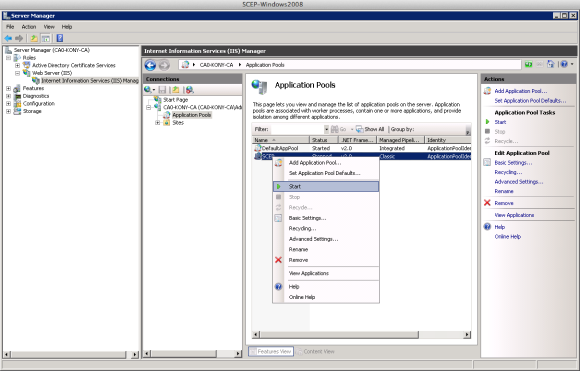Image resolution: width=580 pixels, height=371 pixels.
Task: Click the Managed Pipeline column header
Action: 400,140
